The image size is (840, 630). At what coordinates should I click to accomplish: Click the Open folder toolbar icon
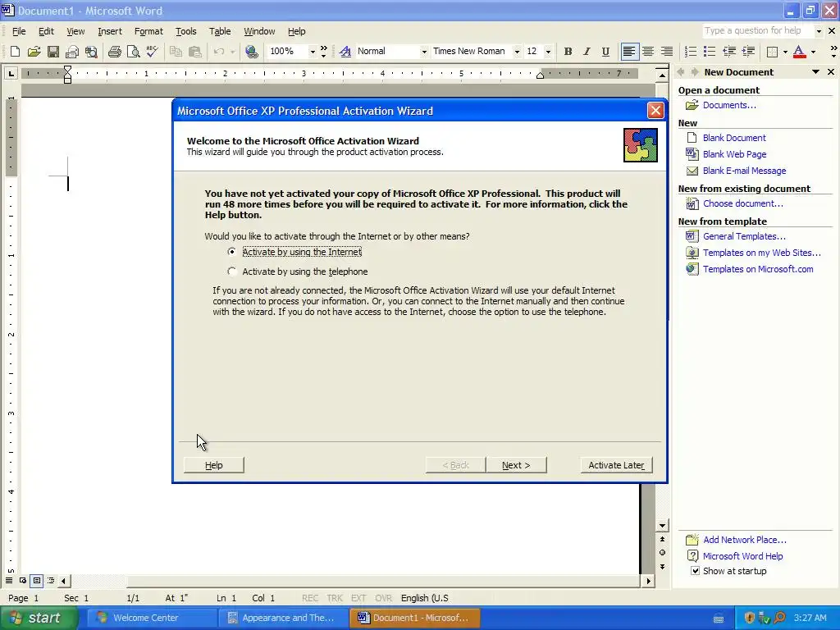[x=34, y=52]
